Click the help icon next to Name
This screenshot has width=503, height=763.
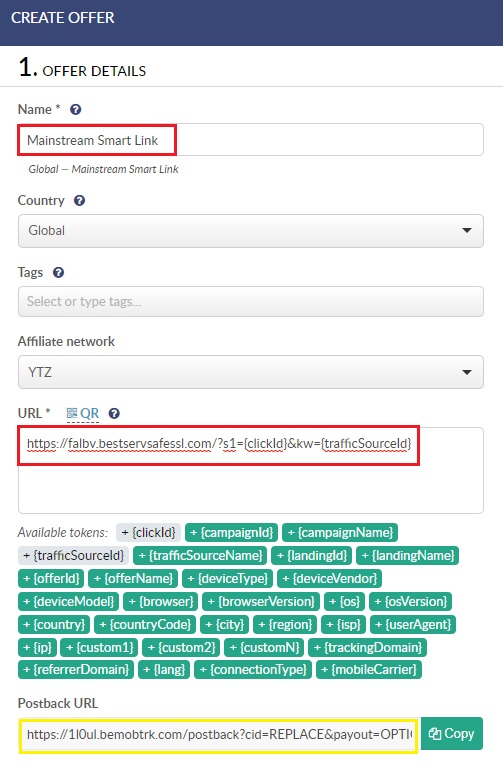pyautogui.click(x=75, y=109)
